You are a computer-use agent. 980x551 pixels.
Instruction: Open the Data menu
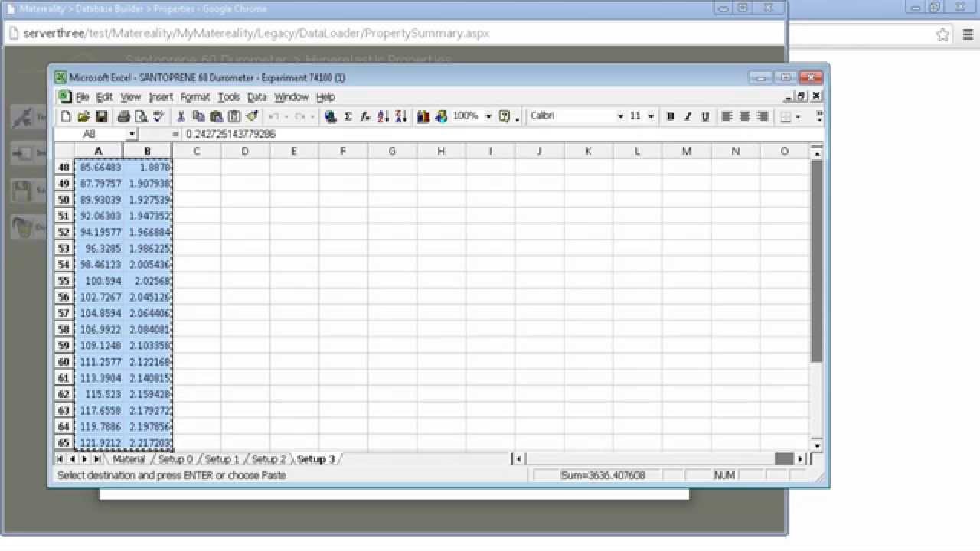[257, 97]
